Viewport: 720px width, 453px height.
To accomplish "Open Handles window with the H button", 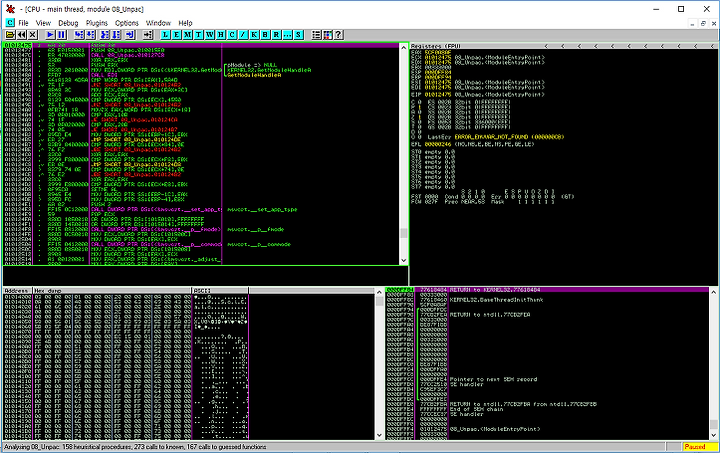I will 220,35.
